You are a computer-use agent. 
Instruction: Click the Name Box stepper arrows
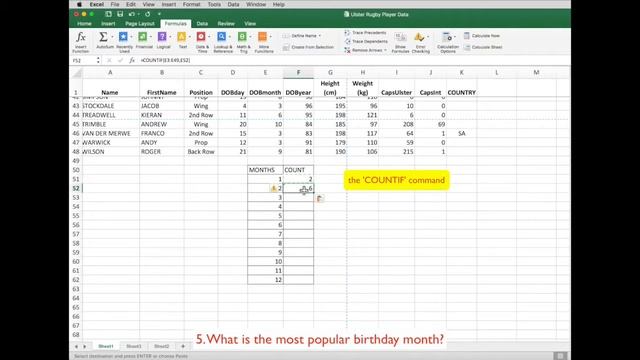point(98,60)
